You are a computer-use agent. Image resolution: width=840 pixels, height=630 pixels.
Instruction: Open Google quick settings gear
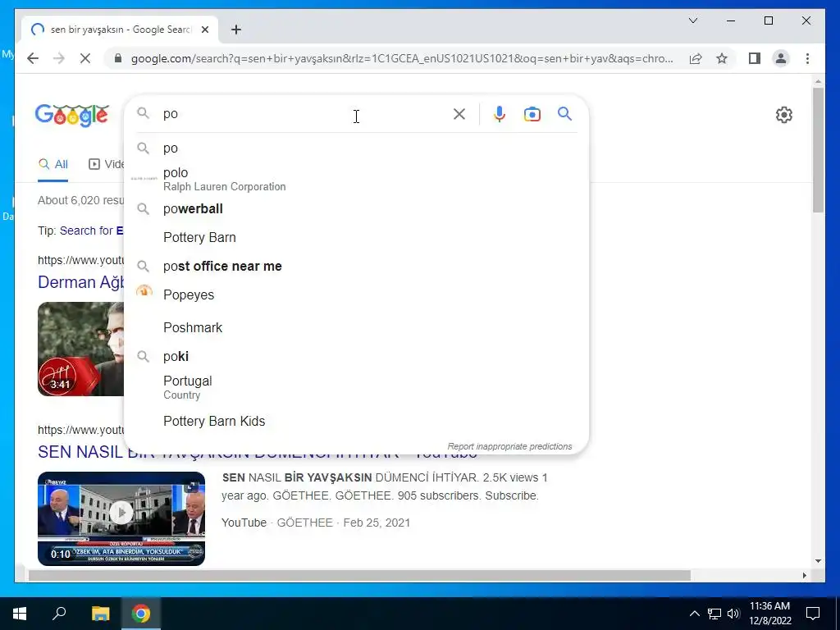pyautogui.click(x=783, y=114)
